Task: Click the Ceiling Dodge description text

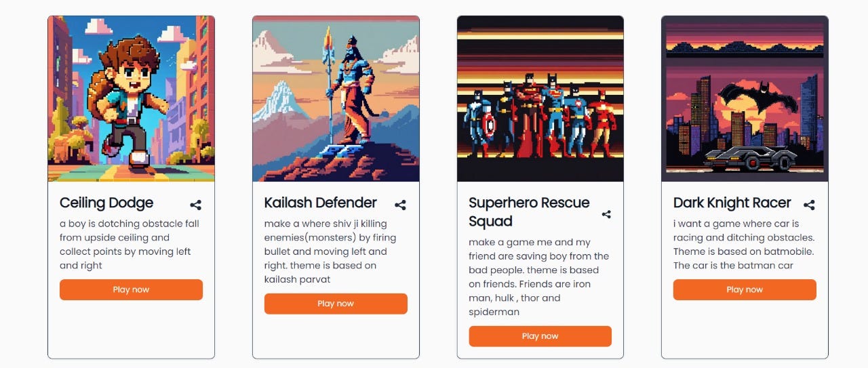Action: (130, 245)
